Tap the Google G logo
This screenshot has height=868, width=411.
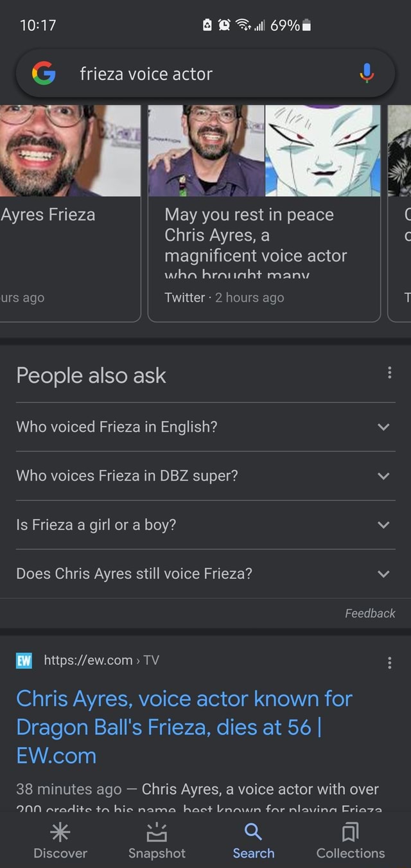pyautogui.click(x=42, y=73)
